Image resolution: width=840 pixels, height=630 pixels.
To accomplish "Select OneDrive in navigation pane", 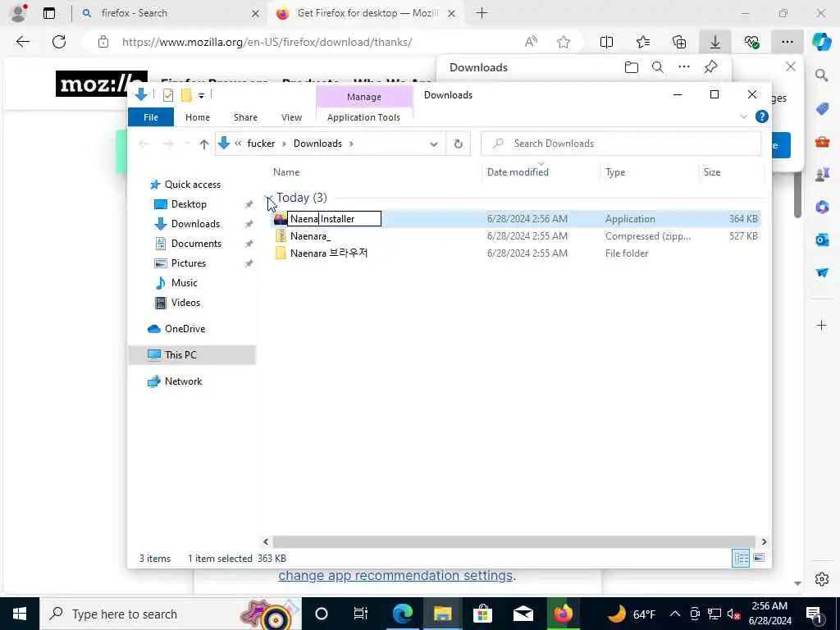I will pos(185,329).
